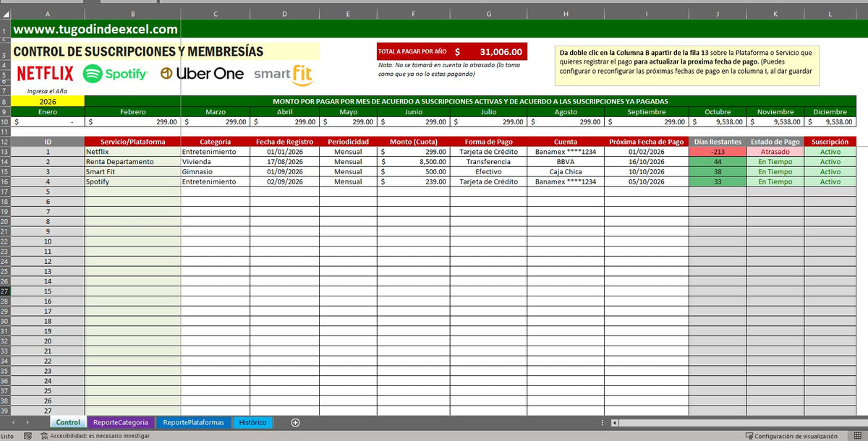Add a new sheet with plus icon
Image resolution: width=868 pixels, height=441 pixels.
point(295,422)
